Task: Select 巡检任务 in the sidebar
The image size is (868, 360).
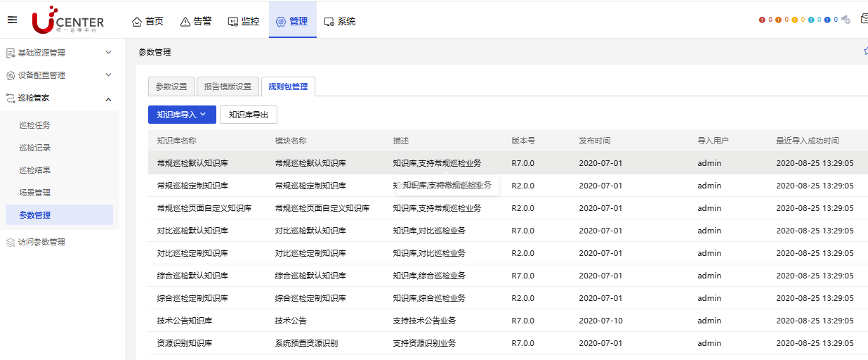Action: pyautogui.click(x=35, y=125)
